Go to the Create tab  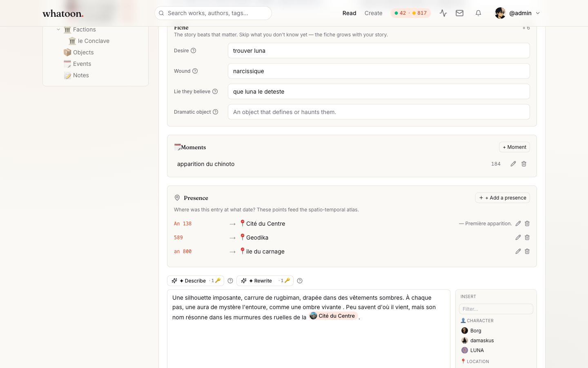point(373,13)
